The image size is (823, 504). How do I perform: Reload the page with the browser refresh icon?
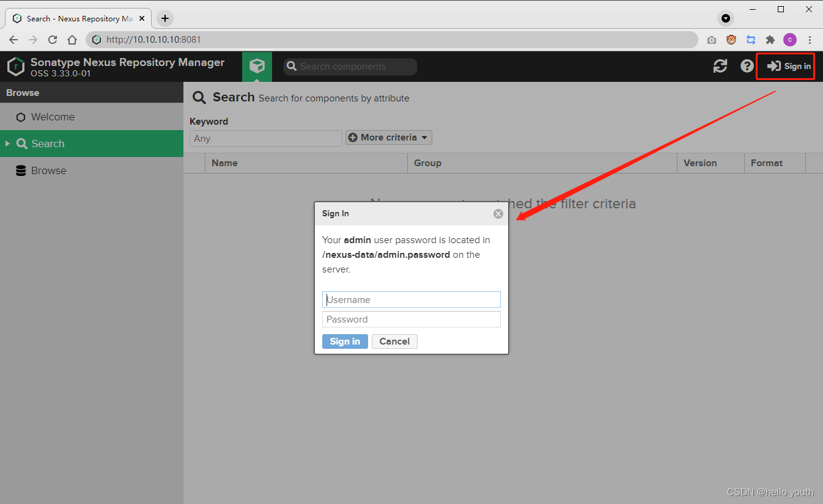[53, 39]
